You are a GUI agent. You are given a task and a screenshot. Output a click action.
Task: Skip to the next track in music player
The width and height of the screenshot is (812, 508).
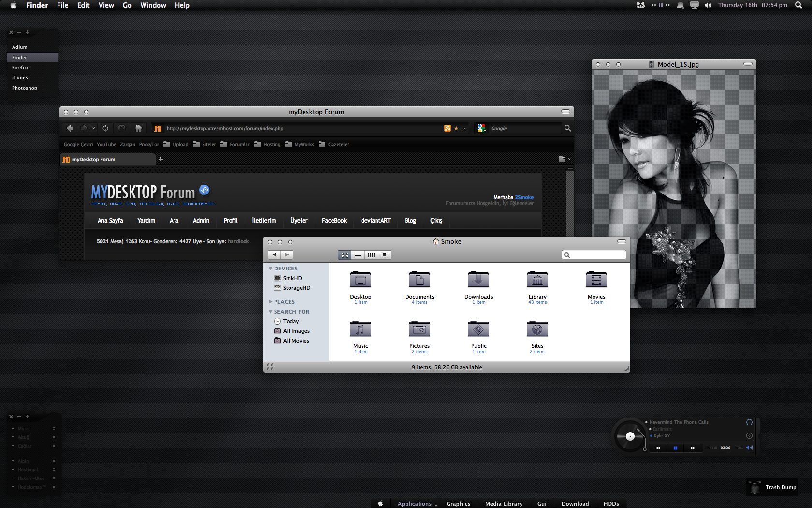(x=693, y=448)
